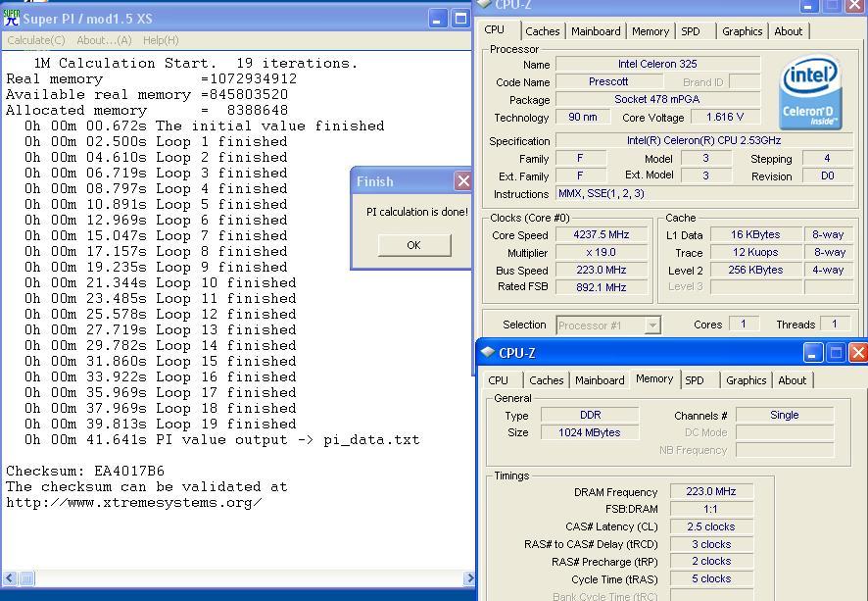Click the Intel Celeron D logo
This screenshot has height=601, width=868.
(x=810, y=92)
